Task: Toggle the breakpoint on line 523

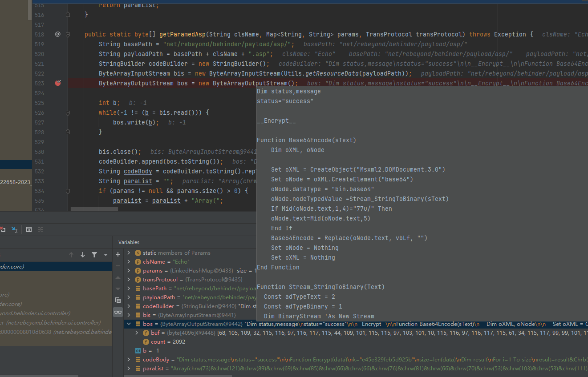Action: point(58,83)
